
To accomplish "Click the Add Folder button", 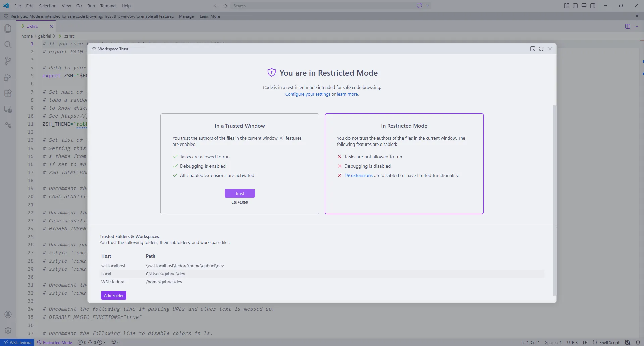I will [114, 295].
